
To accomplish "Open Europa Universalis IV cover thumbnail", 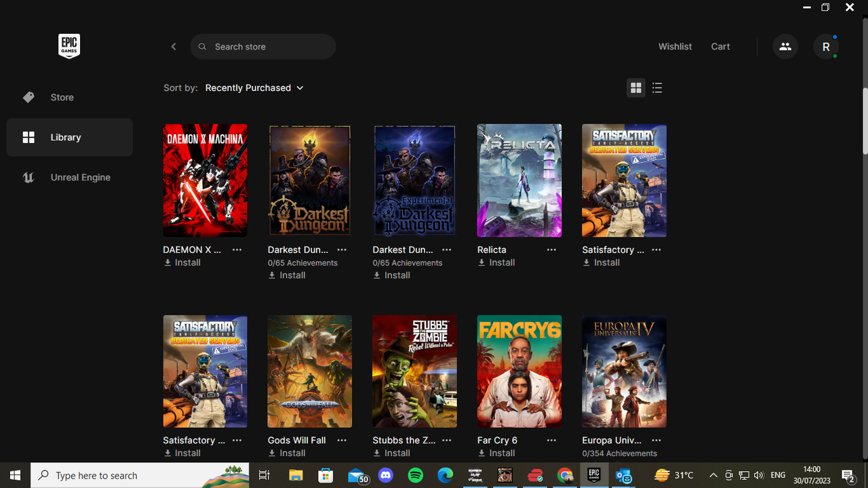I will pyautogui.click(x=624, y=371).
